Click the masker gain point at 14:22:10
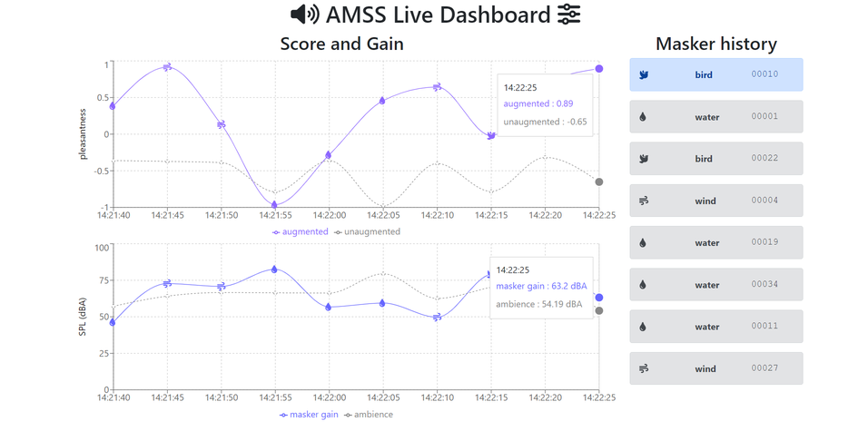This screenshot has height=431, width=868. (x=437, y=317)
